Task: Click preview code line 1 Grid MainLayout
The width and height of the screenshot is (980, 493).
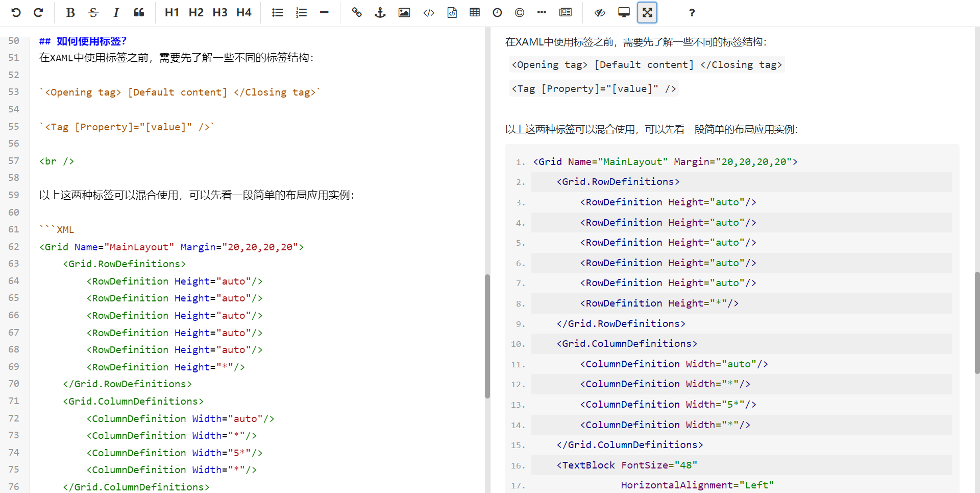Action: [665, 162]
